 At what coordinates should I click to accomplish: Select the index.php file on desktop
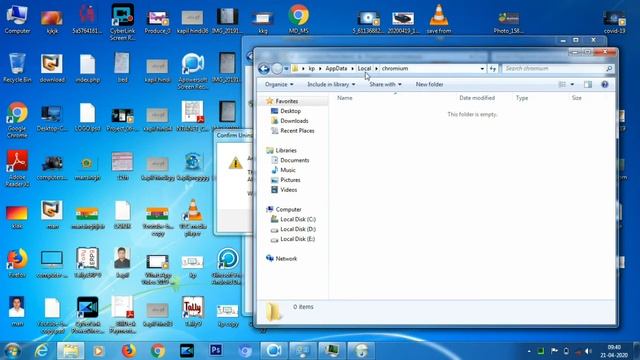coord(87,68)
